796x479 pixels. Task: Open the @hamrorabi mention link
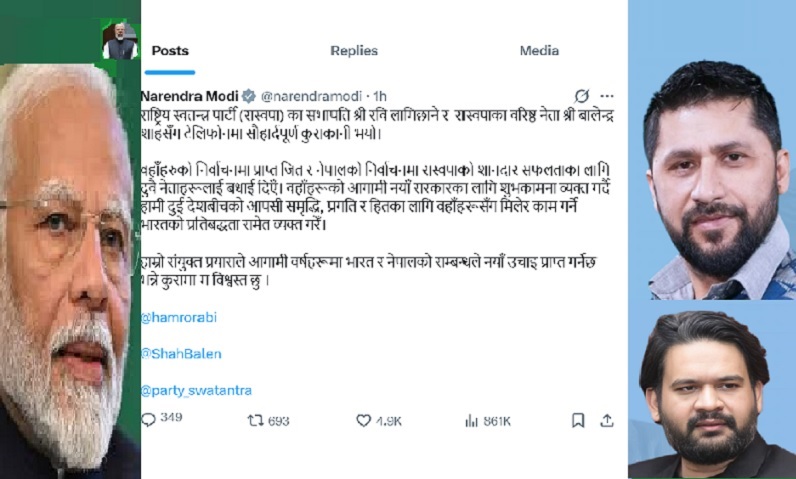179,318
